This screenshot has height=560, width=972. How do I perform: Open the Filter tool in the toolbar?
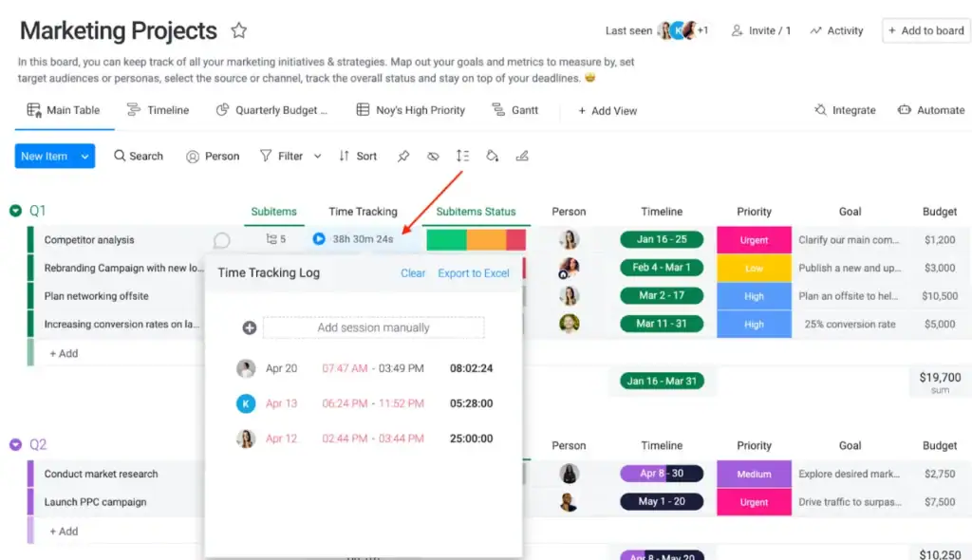tap(290, 156)
